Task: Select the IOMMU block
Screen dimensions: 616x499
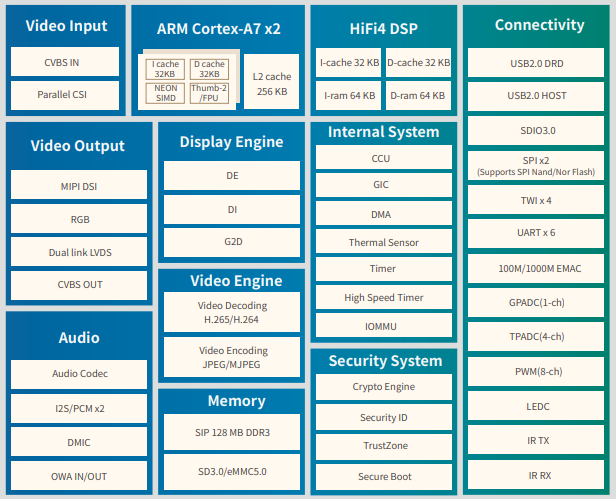Action: click(x=382, y=325)
